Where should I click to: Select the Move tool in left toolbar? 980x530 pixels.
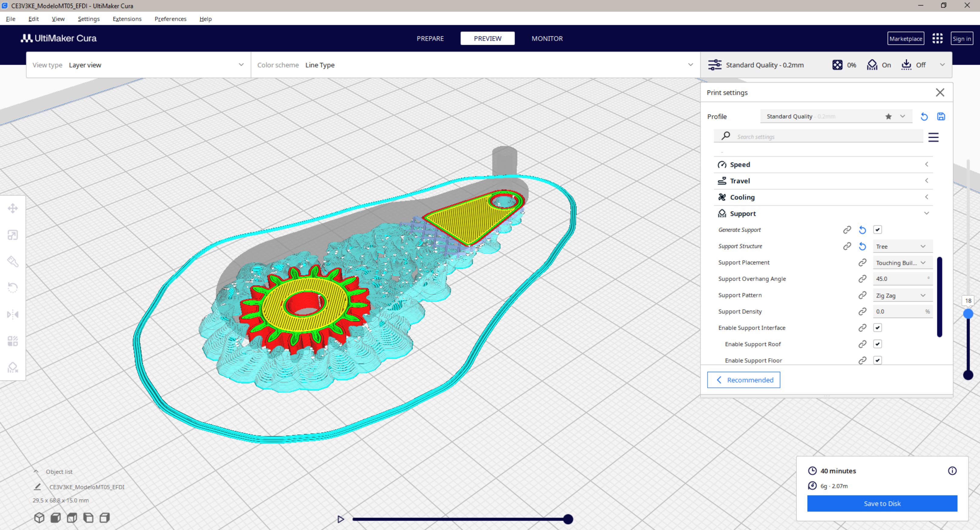[12, 208]
